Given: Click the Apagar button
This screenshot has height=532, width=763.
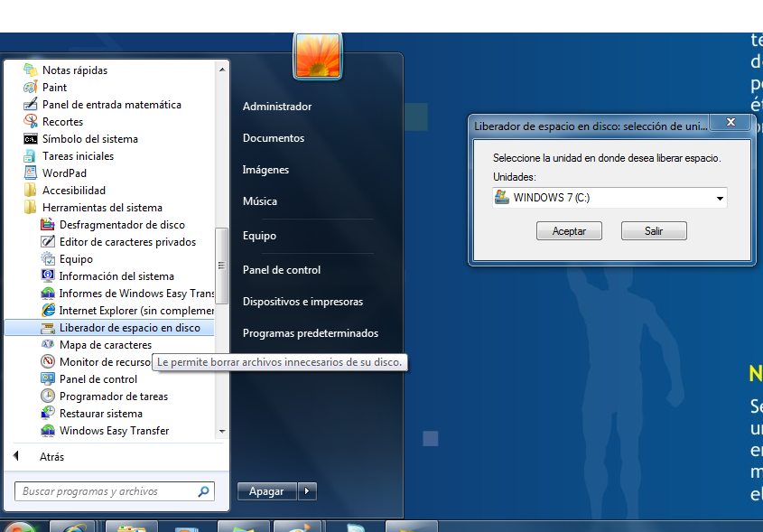Looking at the screenshot, I should [x=266, y=491].
